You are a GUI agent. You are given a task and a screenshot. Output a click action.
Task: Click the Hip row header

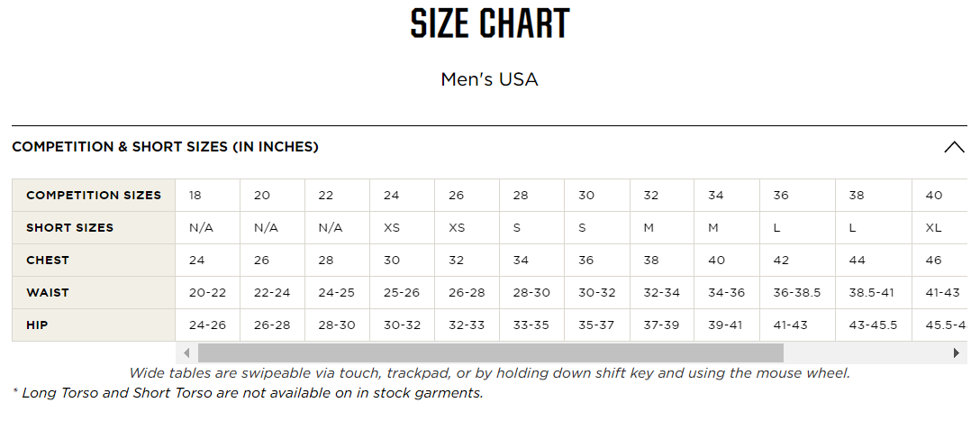tap(94, 325)
